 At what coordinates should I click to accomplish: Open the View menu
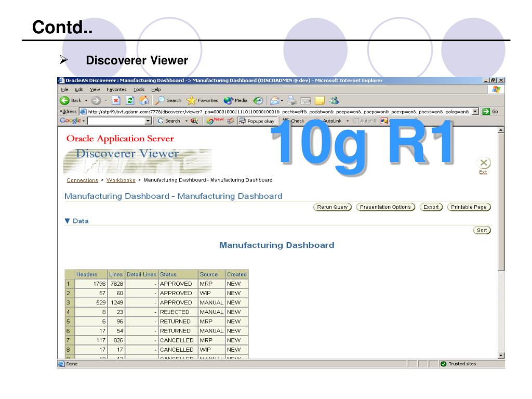coord(95,89)
